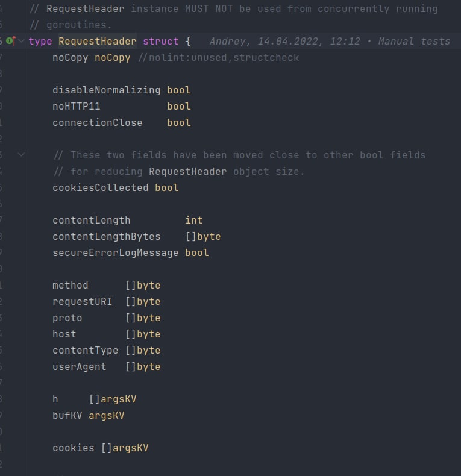Click the contentLength int type
The width and height of the screenshot is (461, 476).
point(194,220)
